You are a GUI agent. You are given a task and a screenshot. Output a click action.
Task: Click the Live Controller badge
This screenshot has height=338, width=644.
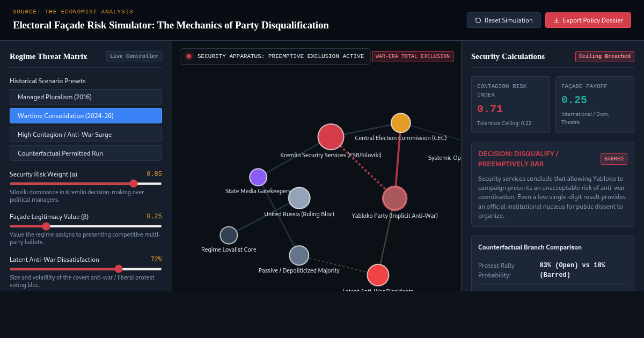tap(134, 56)
